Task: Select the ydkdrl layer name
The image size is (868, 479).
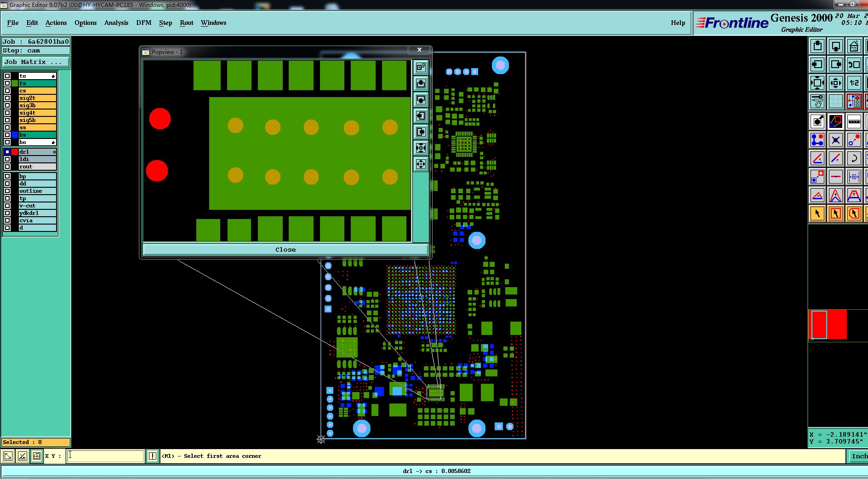Action: (37, 213)
